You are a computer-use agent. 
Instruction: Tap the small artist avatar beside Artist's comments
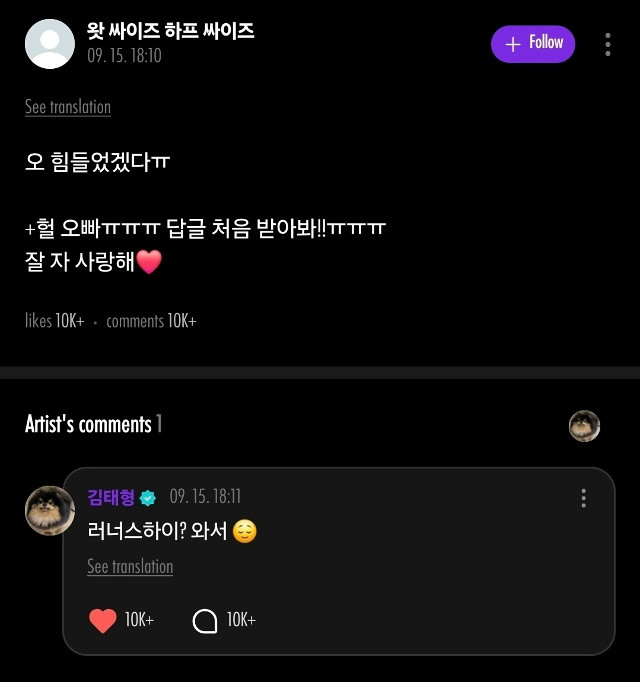coord(584,426)
